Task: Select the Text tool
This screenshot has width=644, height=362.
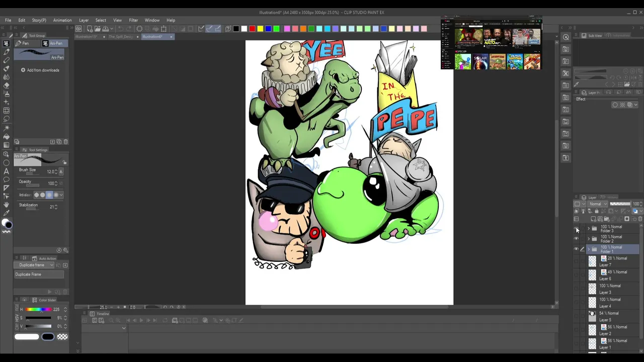Action: tap(6, 171)
